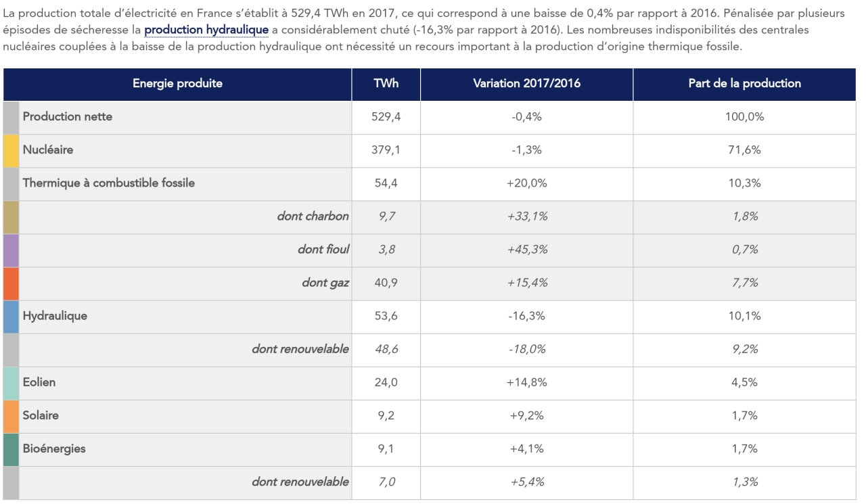Open the "production hydraulique" link

pyautogui.click(x=206, y=30)
